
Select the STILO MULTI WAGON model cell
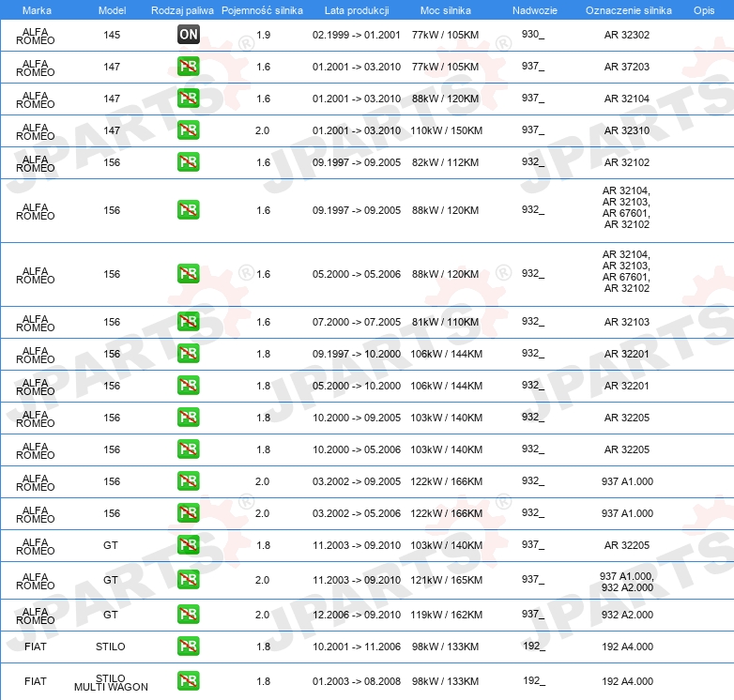111,682
